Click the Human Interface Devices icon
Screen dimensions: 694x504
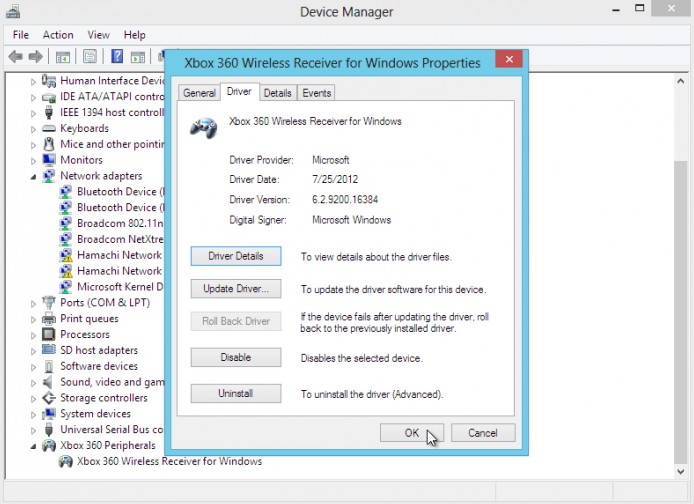(x=49, y=81)
